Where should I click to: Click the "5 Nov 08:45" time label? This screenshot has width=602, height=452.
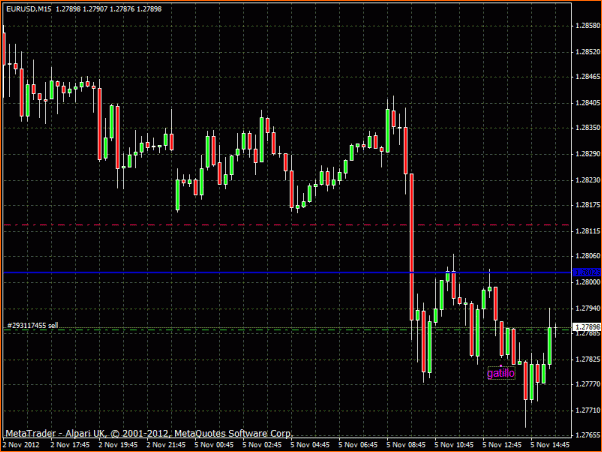tap(406, 445)
